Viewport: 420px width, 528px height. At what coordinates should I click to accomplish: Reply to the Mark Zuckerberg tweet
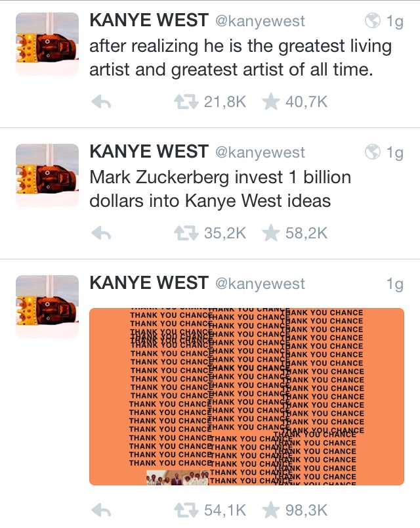point(101,233)
